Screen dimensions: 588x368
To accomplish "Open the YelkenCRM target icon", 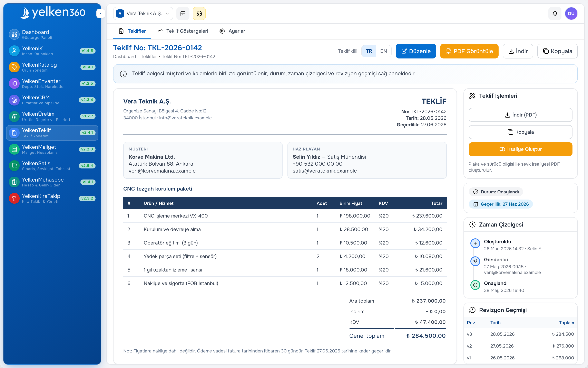I will coord(14,100).
